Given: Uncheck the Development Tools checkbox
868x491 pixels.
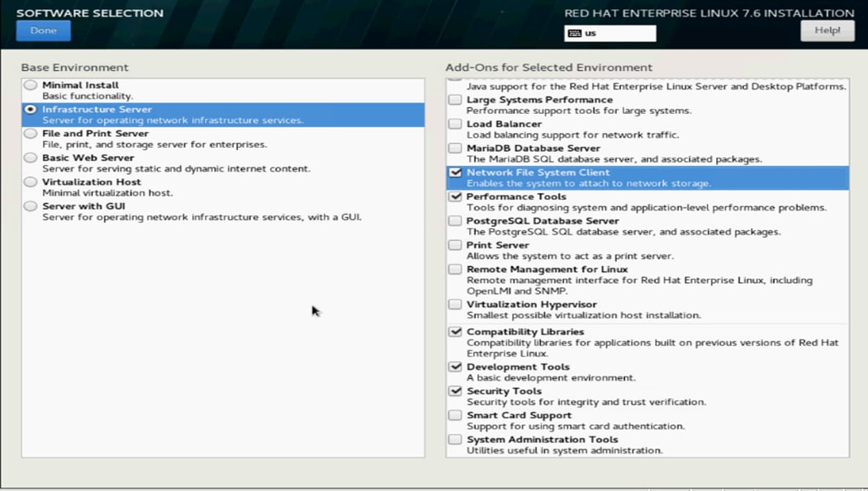Looking at the screenshot, I should (x=455, y=366).
